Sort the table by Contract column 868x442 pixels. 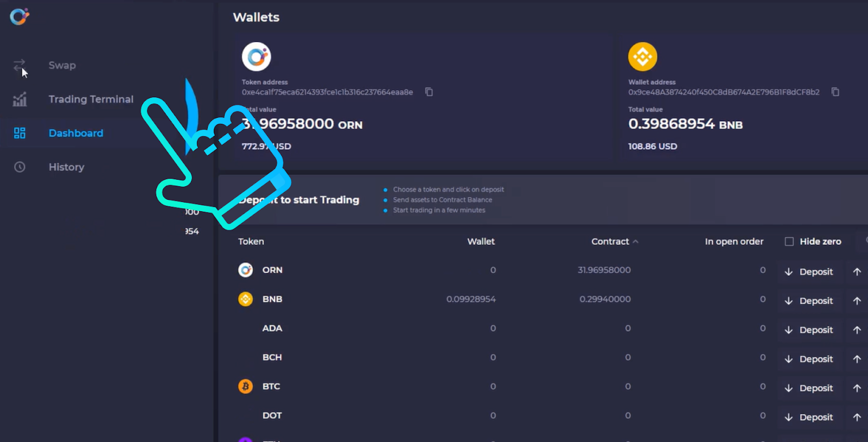pos(615,242)
